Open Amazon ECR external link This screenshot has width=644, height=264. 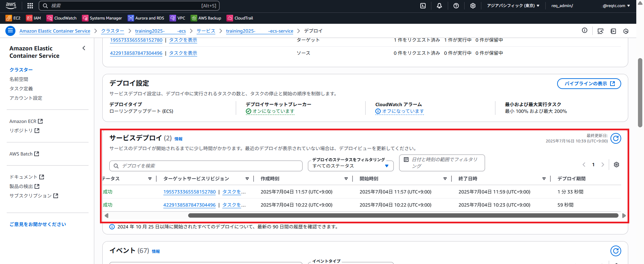point(26,121)
